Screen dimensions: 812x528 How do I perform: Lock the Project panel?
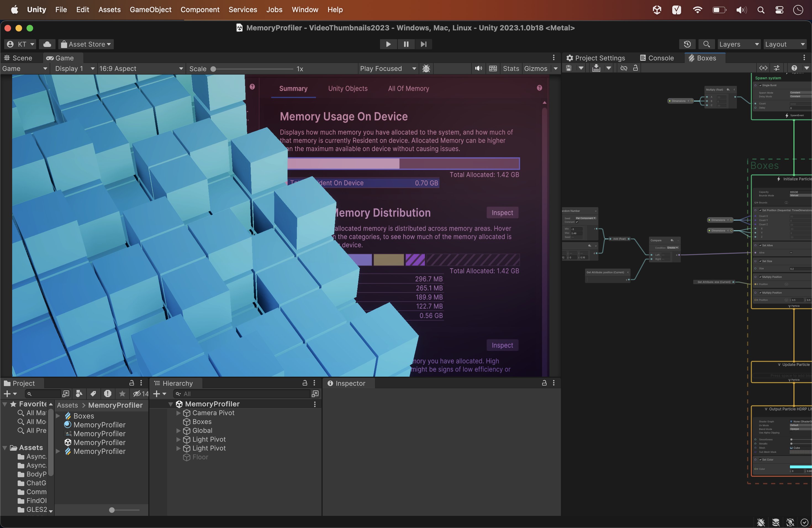tap(132, 383)
